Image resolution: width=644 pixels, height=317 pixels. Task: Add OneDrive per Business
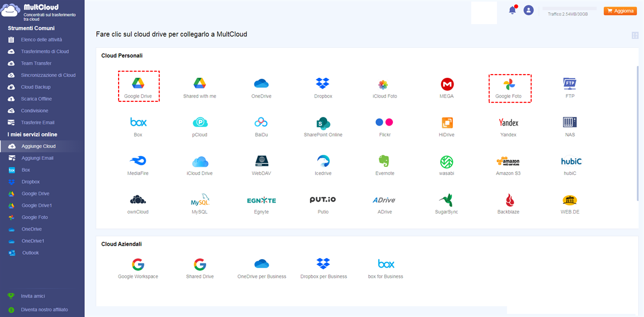coord(261,264)
